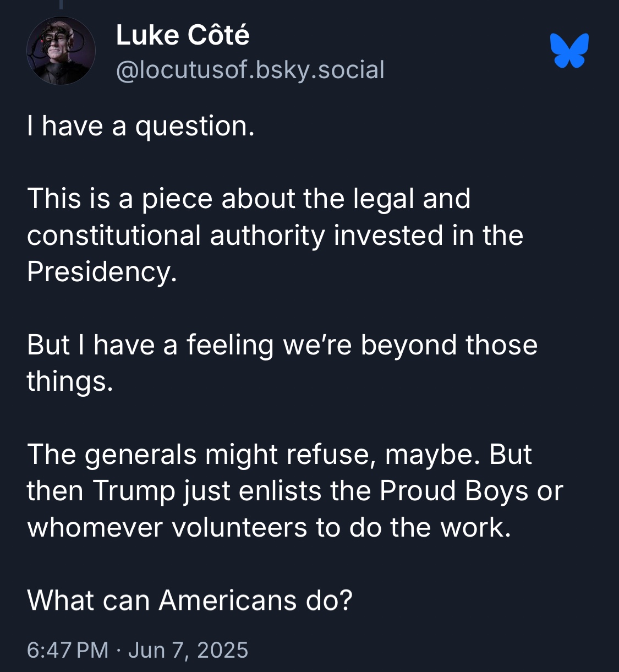This screenshot has height=672, width=619.
Task: Click the 6:47 PM time text
Action: 67,650
